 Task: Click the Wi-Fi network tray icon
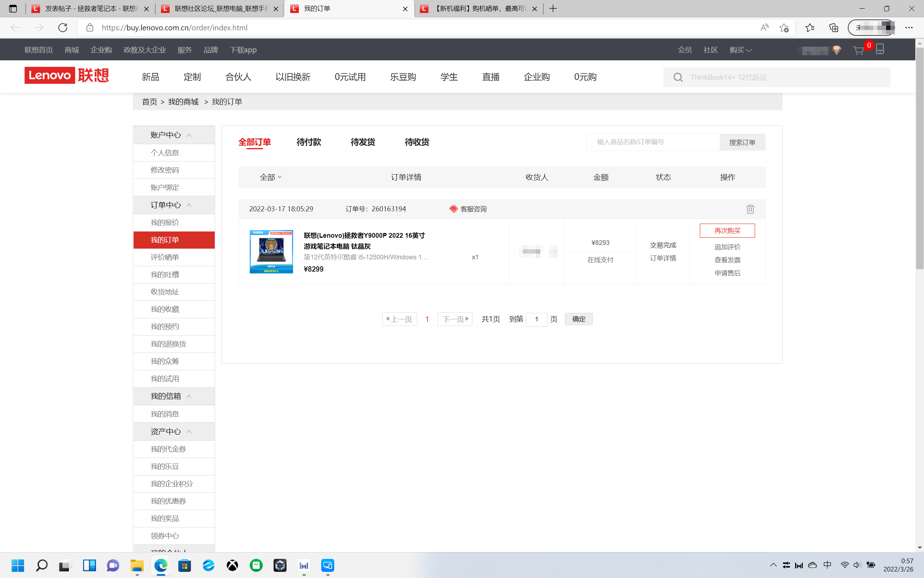point(845,565)
